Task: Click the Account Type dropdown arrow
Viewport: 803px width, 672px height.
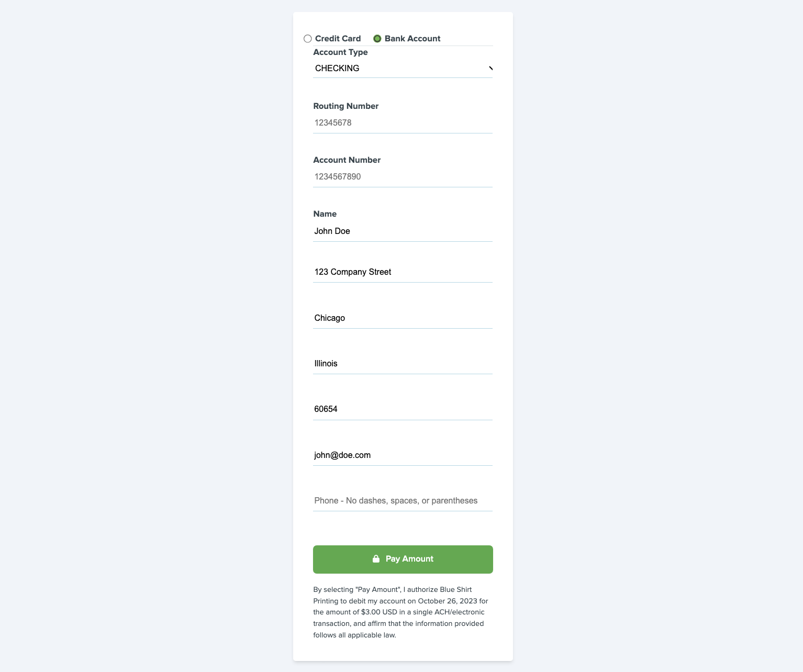Action: point(490,69)
